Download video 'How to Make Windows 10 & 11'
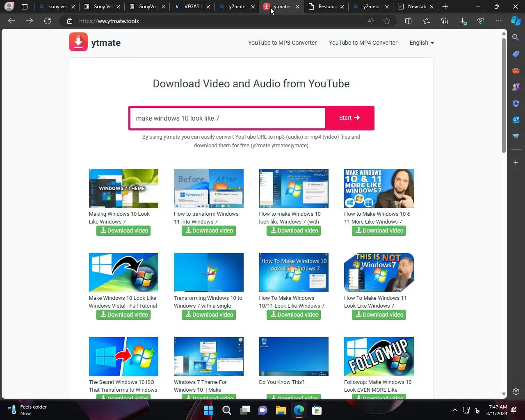 (x=379, y=231)
